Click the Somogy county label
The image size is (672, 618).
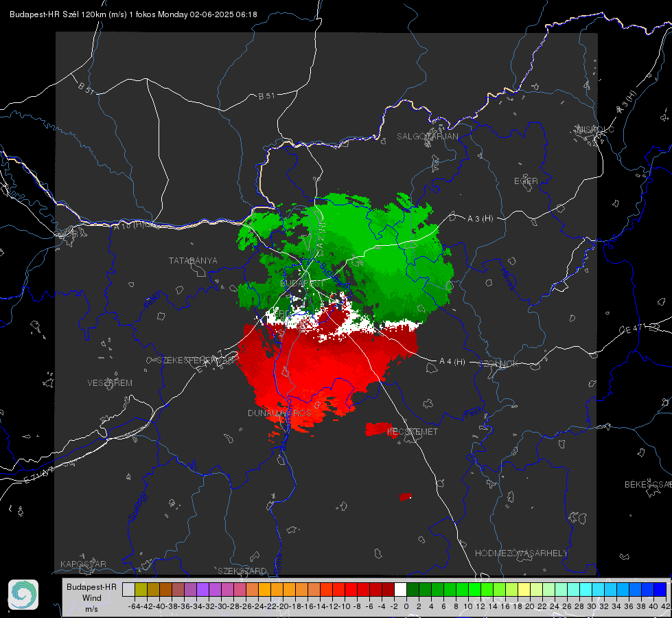click(138, 507)
